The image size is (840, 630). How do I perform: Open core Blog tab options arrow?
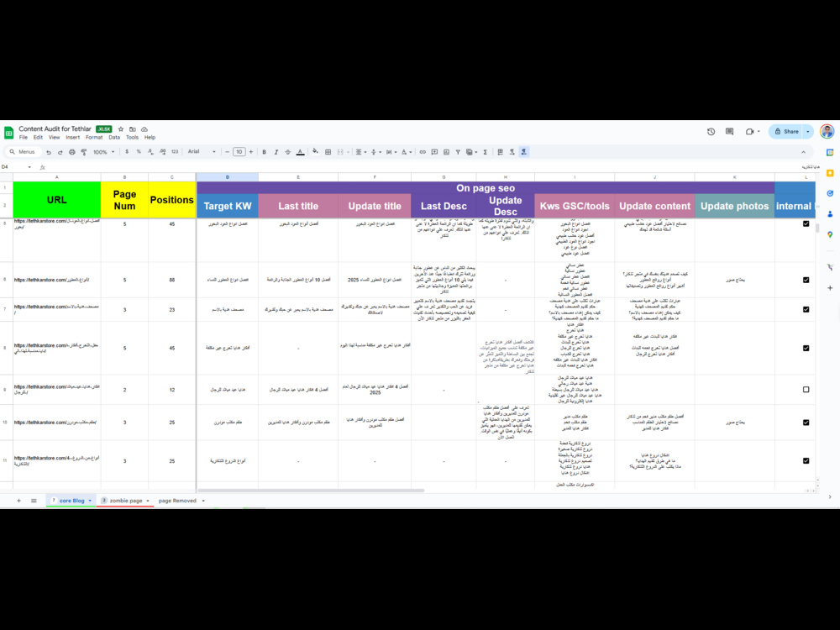[x=90, y=501]
